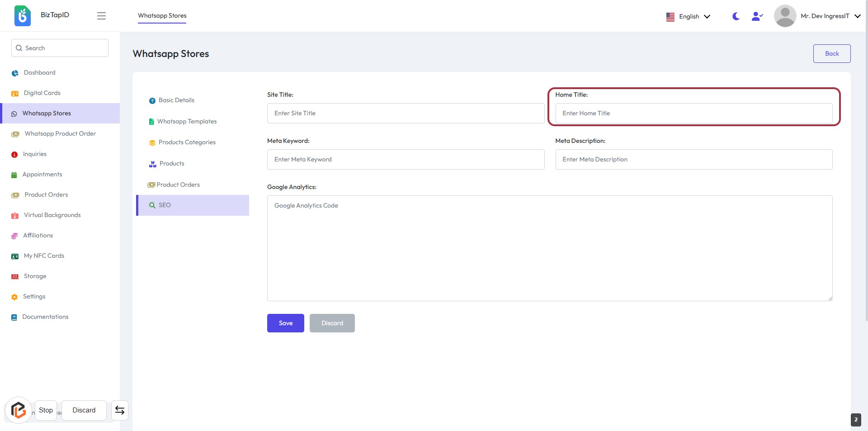Screen dimensions: 868x431
Task: Open the English language dropdown
Action: click(688, 16)
